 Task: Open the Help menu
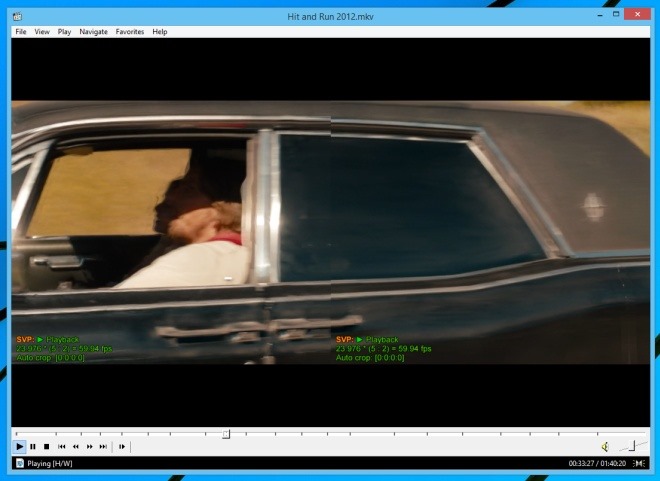(x=160, y=32)
